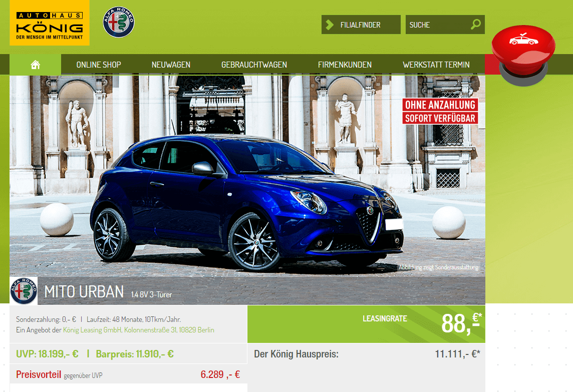Screen dimensions: 573x392
Task: Click the red car buzzer button
Action: [x=523, y=55]
